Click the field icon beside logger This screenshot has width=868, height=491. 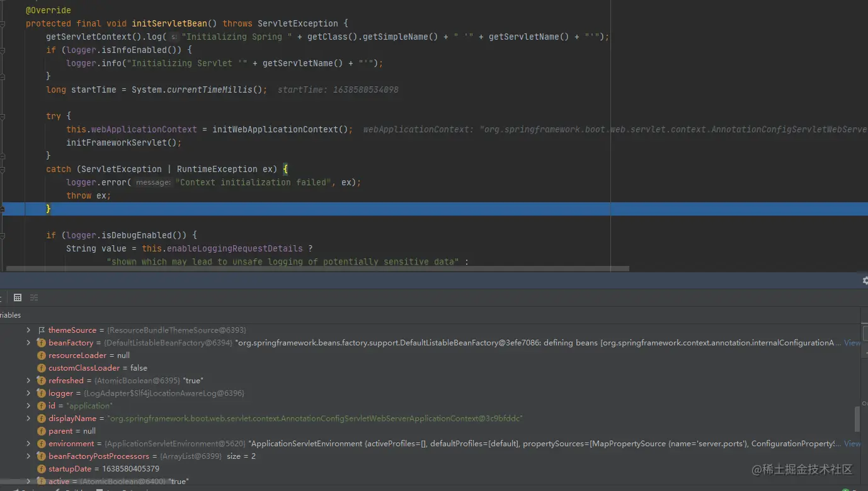click(x=42, y=393)
